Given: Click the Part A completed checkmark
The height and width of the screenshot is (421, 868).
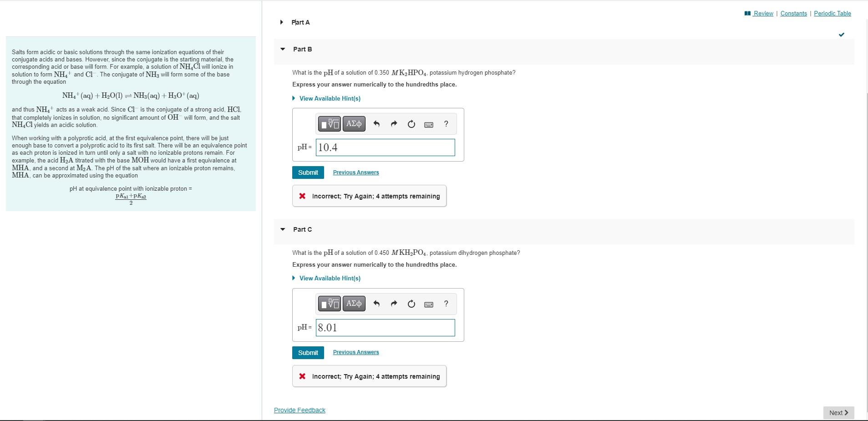Looking at the screenshot, I should 842,35.
